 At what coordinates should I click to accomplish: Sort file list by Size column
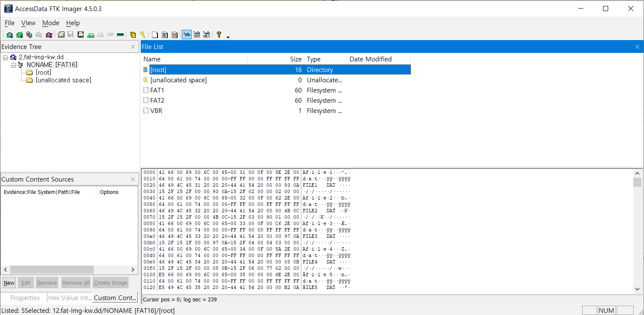(x=276, y=59)
